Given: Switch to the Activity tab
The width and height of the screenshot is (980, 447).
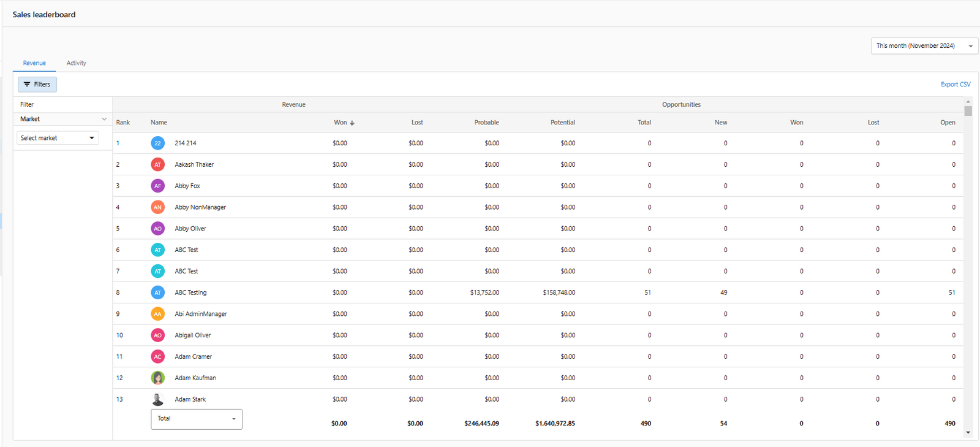Looking at the screenshot, I should 76,63.
